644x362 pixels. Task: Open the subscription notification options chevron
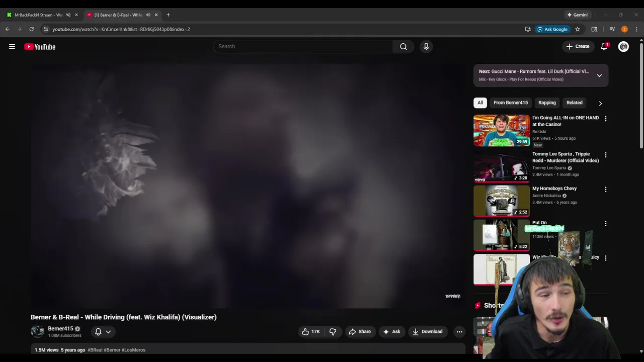tap(108, 332)
